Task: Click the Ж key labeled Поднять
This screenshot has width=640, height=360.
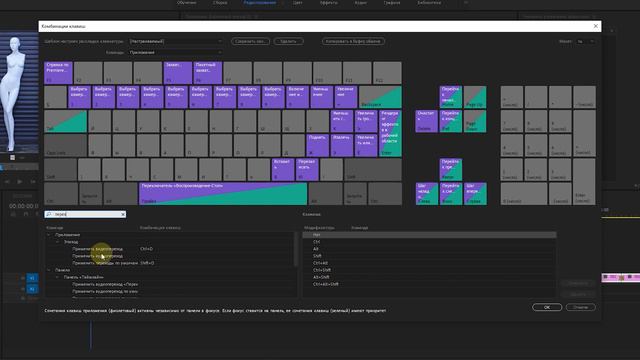Action: pos(318,145)
